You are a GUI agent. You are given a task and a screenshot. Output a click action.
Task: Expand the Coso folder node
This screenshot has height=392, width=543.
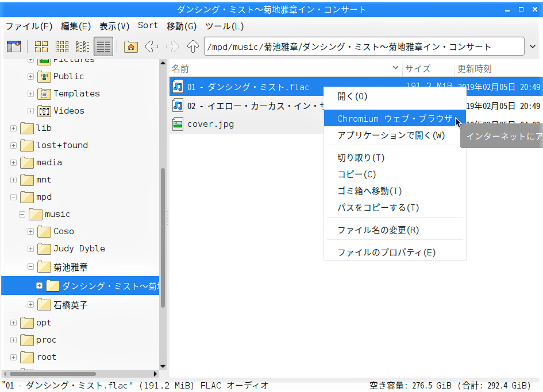coord(31,232)
